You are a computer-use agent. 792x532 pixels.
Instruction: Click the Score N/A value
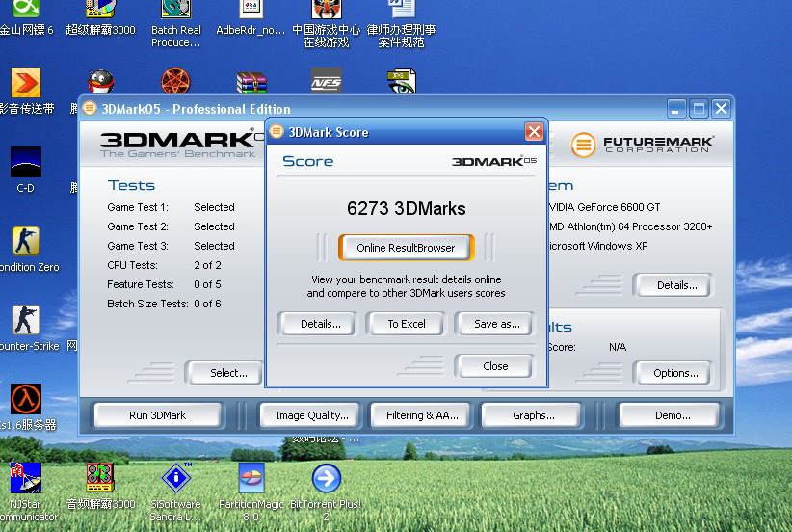click(618, 347)
